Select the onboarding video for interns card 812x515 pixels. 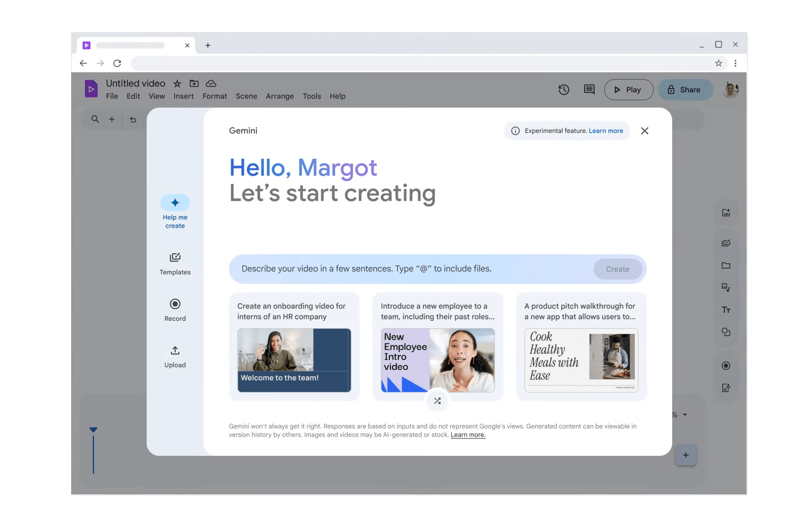(x=294, y=347)
